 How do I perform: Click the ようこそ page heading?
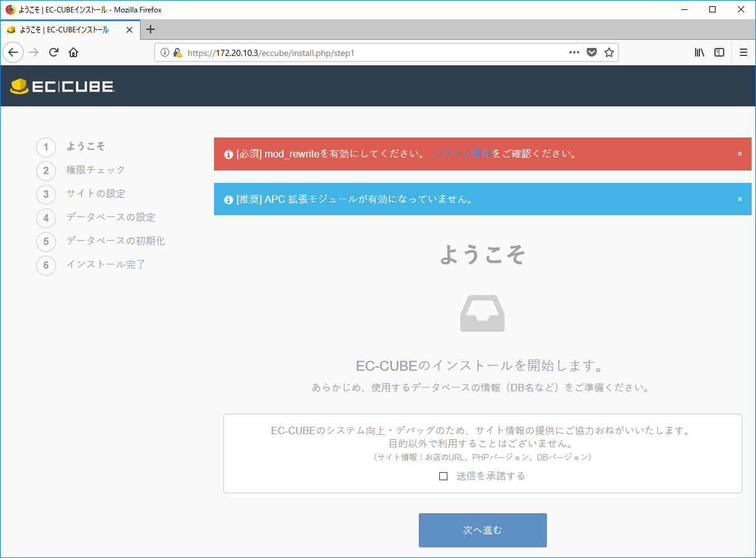(483, 254)
